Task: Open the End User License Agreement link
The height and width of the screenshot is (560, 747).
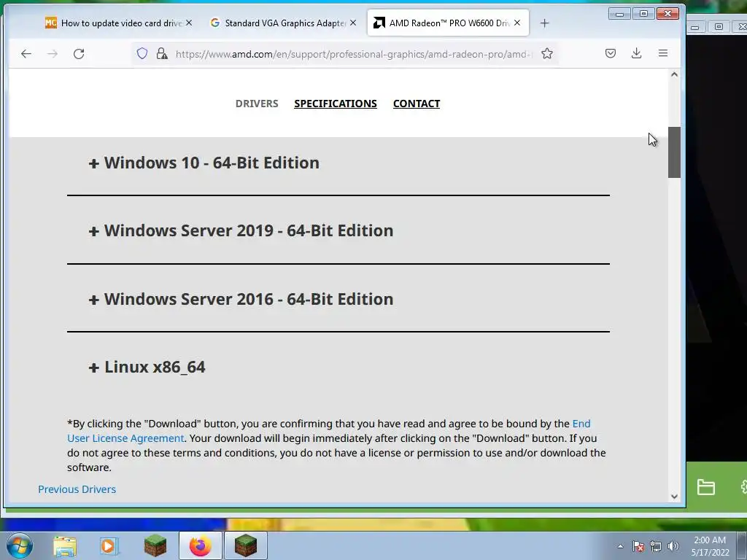Action: point(125,438)
